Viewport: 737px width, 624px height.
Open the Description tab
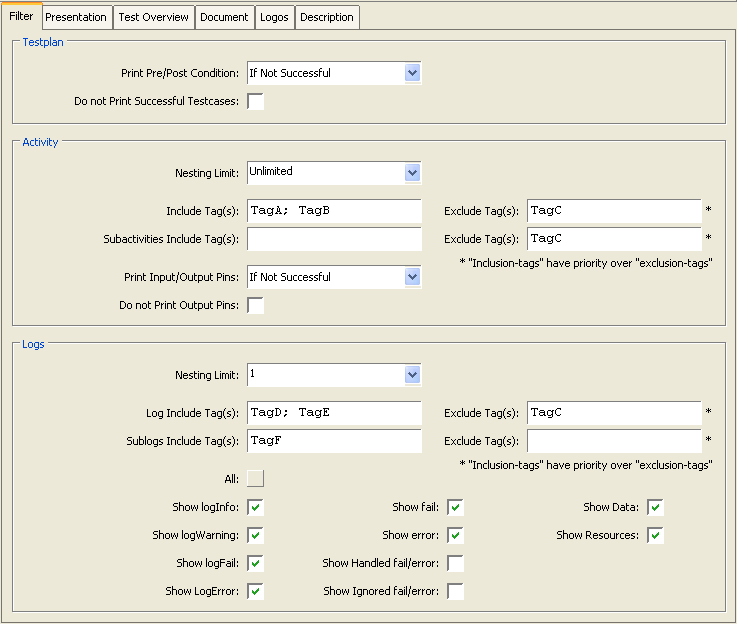tap(327, 17)
